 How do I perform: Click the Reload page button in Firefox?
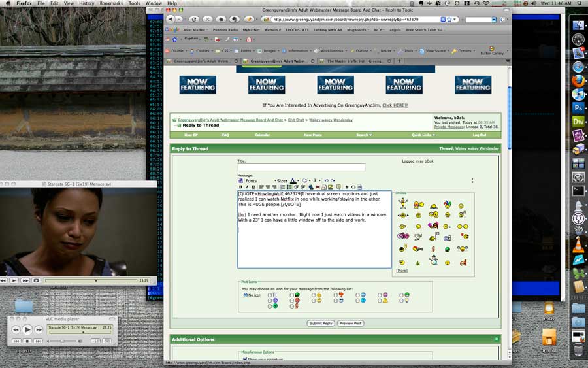[195, 20]
